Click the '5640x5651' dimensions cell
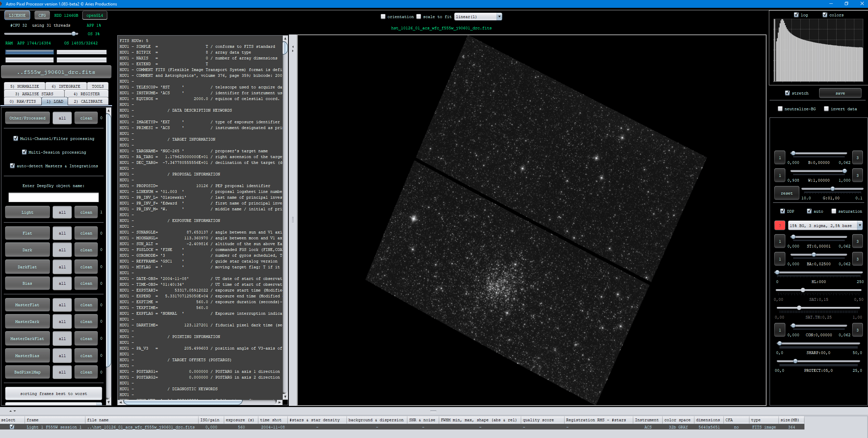Screen dimensions: 868x438 (x=709, y=427)
